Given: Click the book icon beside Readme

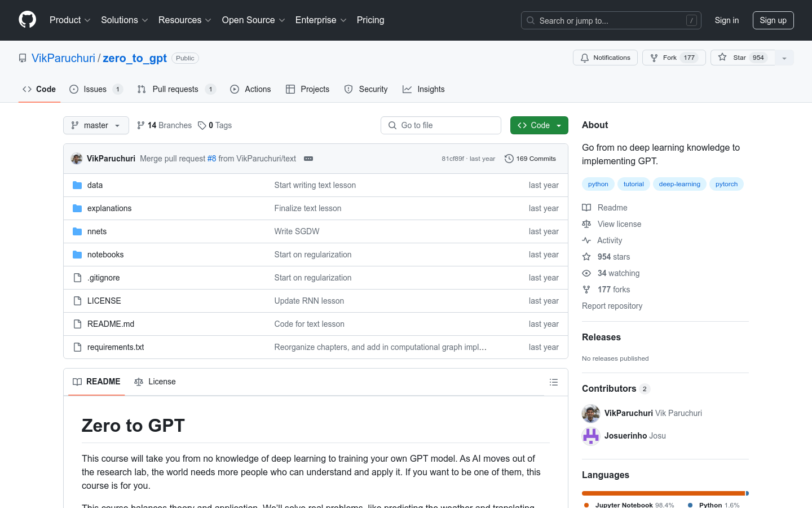Looking at the screenshot, I should click(586, 208).
